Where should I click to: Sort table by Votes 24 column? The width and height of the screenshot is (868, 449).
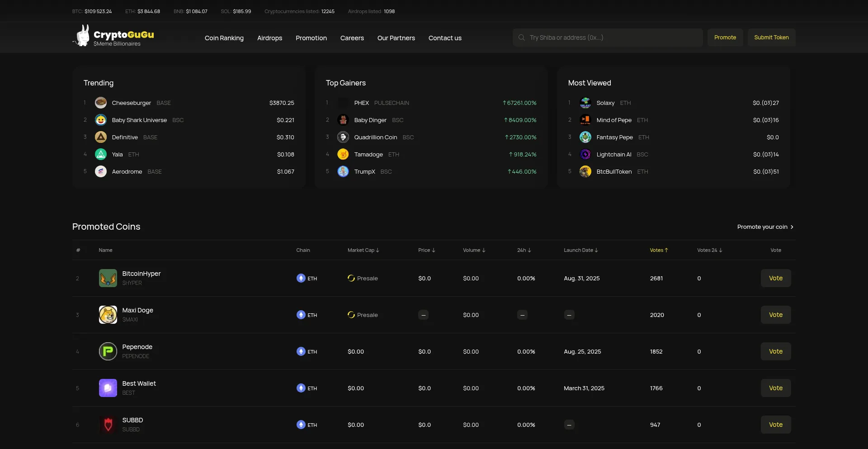[x=709, y=250]
